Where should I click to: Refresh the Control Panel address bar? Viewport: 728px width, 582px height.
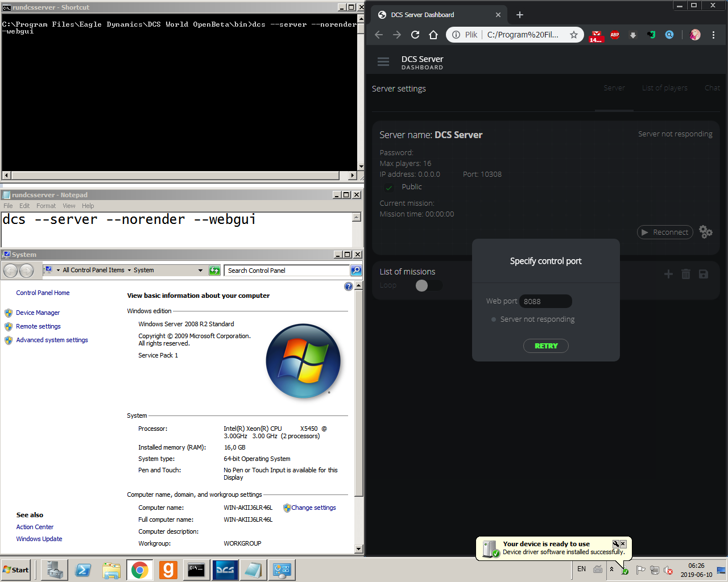pyautogui.click(x=214, y=271)
